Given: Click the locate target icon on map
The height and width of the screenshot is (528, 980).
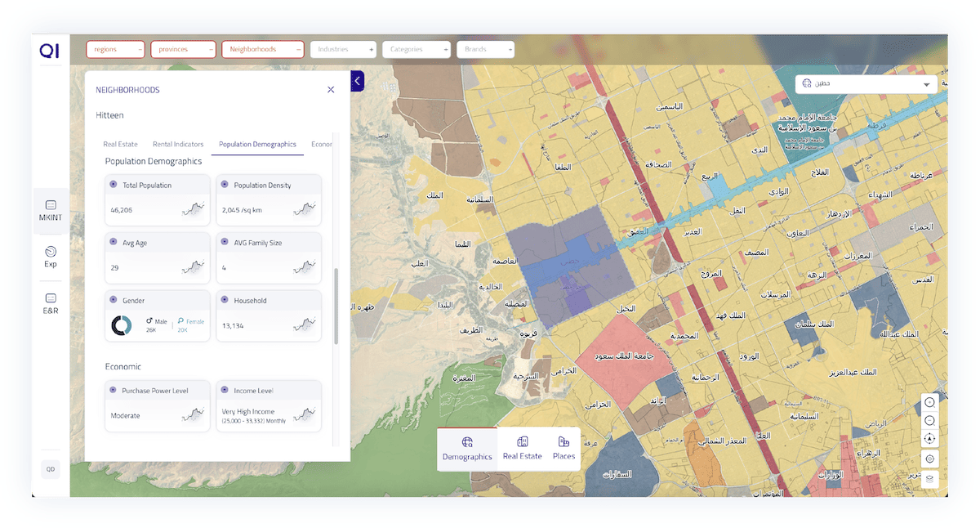Looking at the screenshot, I should click(930, 459).
